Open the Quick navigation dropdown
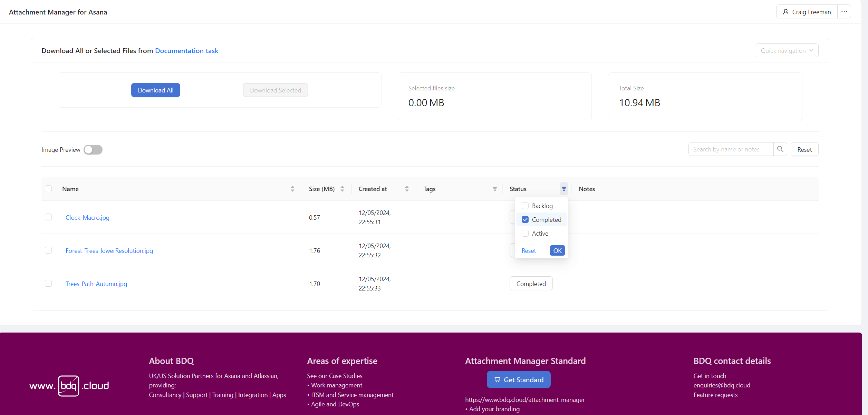The image size is (868, 415). click(787, 51)
